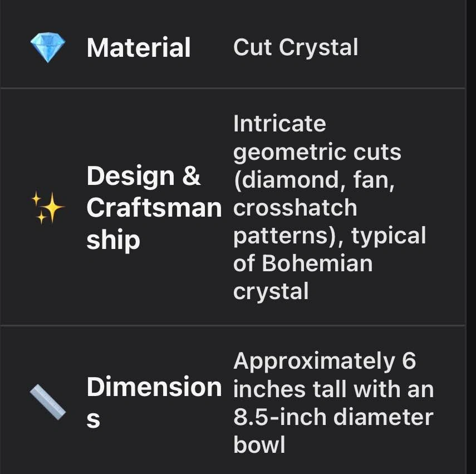This screenshot has height=474, width=476.
Task: Click the word crosshatch
Action: tap(295, 207)
